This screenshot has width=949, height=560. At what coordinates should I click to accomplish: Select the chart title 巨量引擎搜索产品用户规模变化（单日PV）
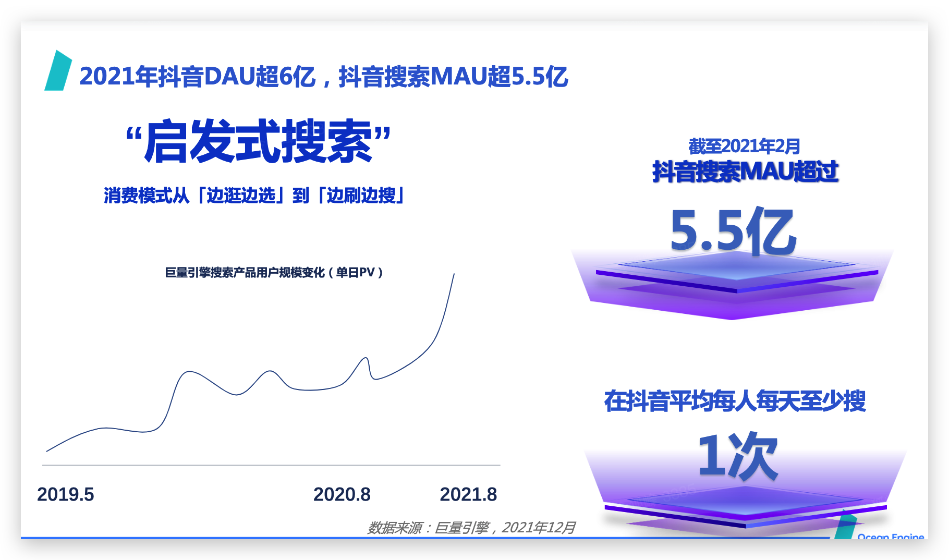[274, 272]
